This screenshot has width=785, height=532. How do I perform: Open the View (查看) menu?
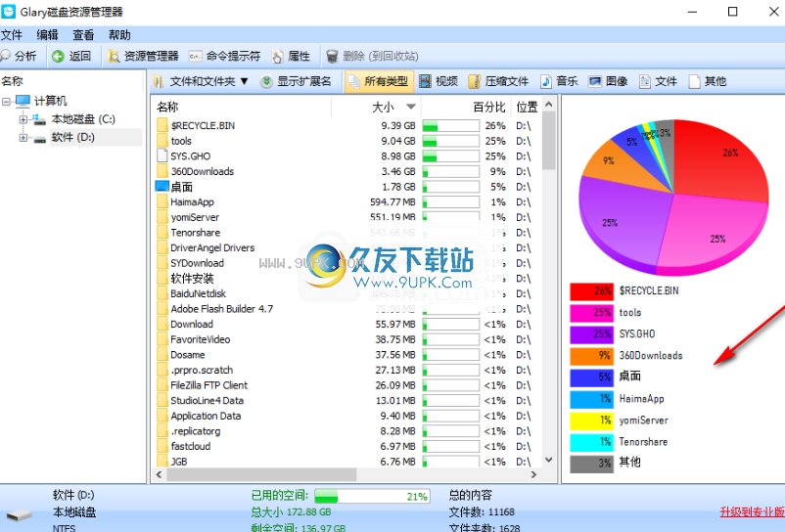(x=83, y=35)
